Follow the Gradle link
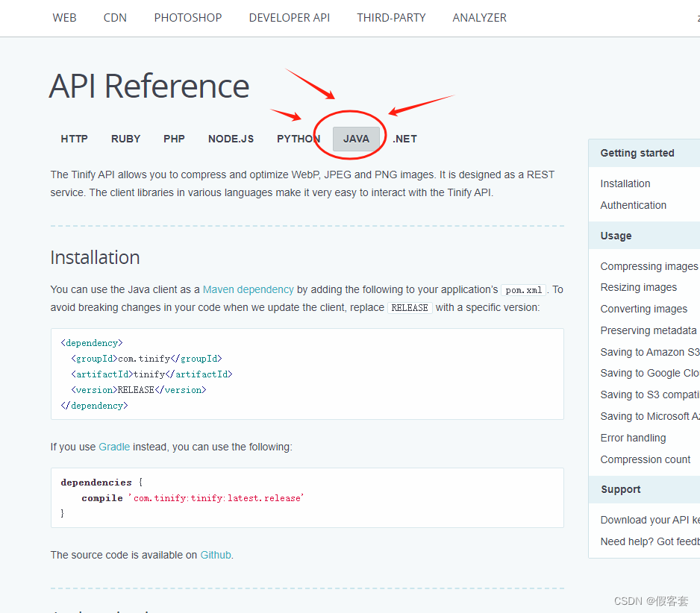Viewport: 700px width, 613px height. [114, 447]
